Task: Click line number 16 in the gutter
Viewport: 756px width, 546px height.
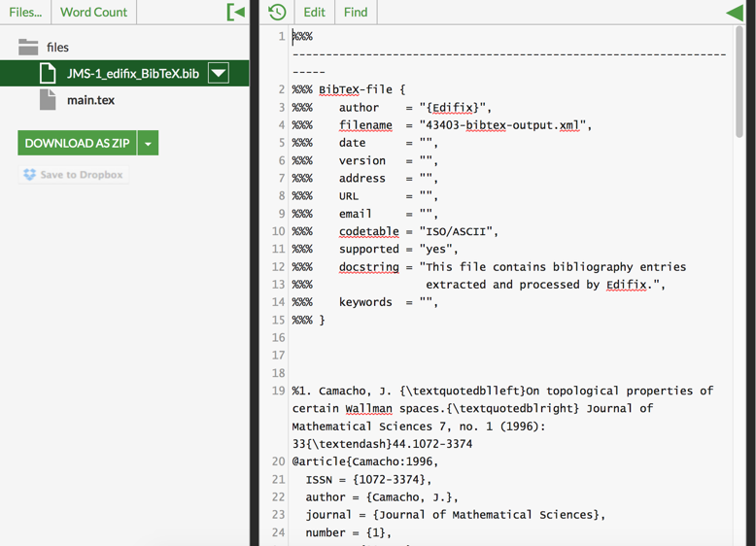Action: [x=278, y=338]
